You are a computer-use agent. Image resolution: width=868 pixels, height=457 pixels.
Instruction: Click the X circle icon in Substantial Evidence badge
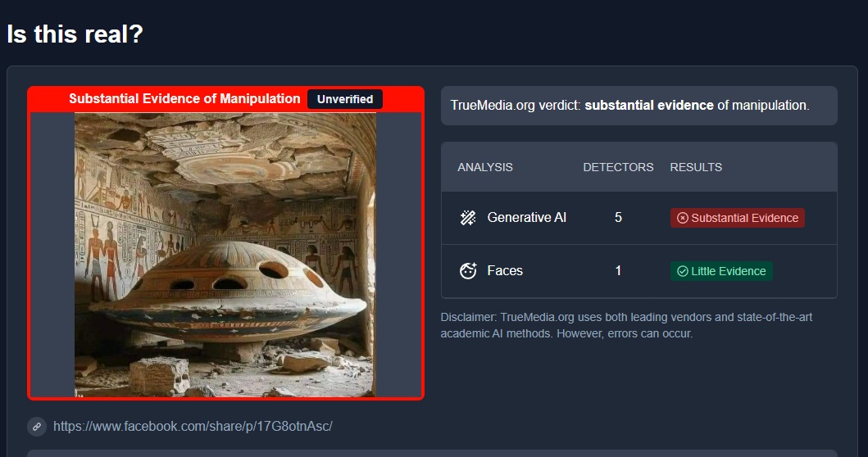pyautogui.click(x=682, y=218)
